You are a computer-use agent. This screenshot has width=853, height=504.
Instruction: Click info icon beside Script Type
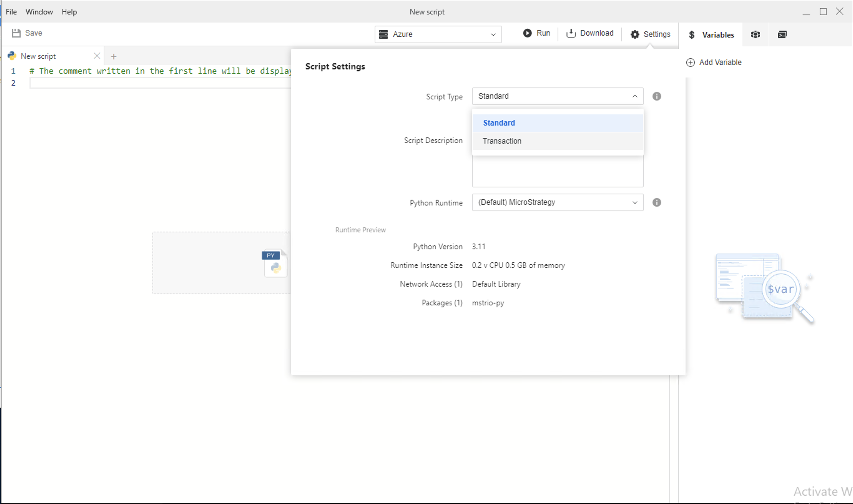[656, 96]
